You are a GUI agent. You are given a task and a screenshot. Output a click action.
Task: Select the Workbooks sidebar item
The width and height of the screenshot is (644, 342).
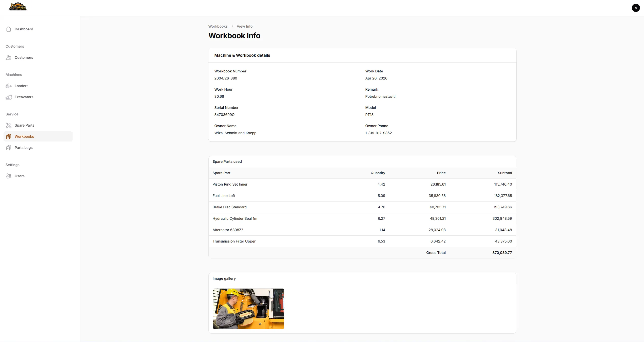click(38, 136)
